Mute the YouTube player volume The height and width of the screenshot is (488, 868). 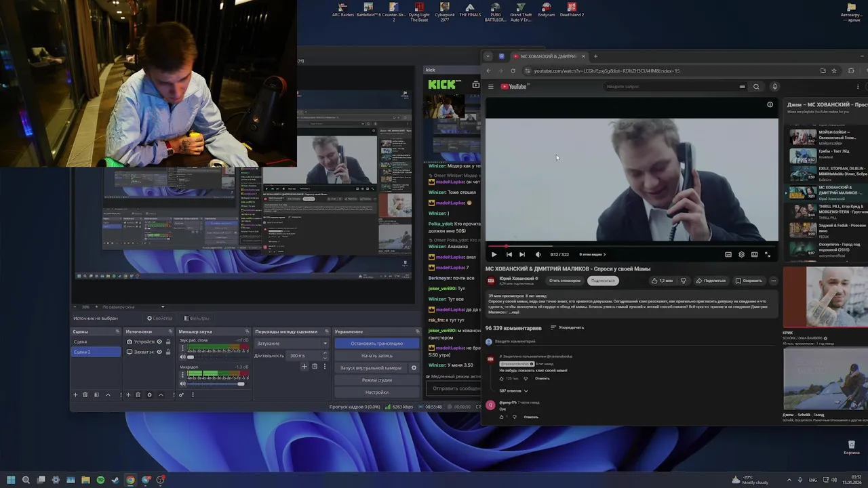tap(538, 254)
